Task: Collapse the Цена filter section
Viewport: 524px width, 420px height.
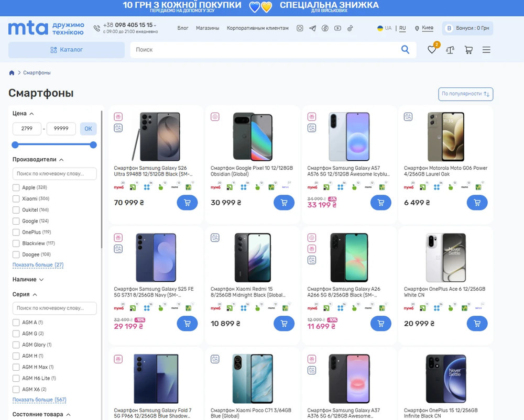Action: click(23, 114)
